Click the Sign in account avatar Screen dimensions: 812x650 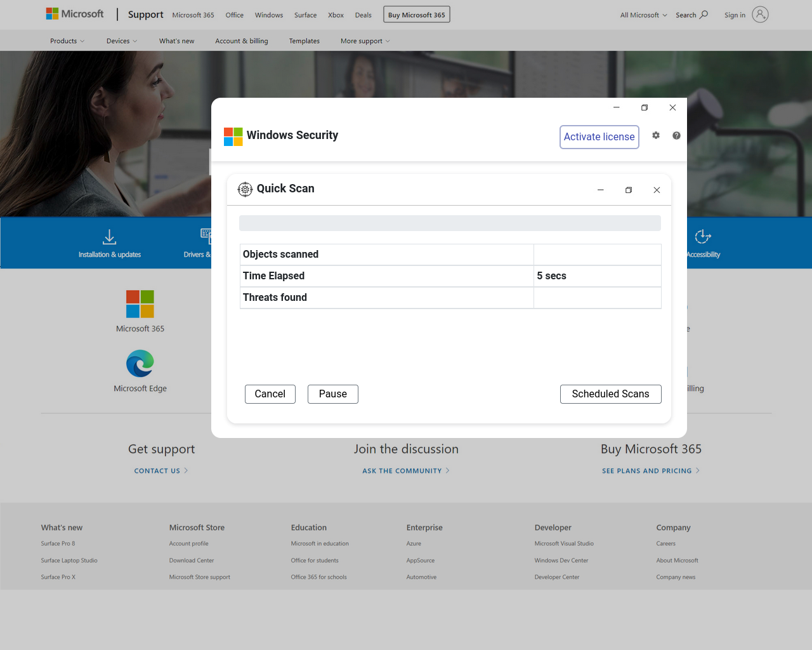760,15
